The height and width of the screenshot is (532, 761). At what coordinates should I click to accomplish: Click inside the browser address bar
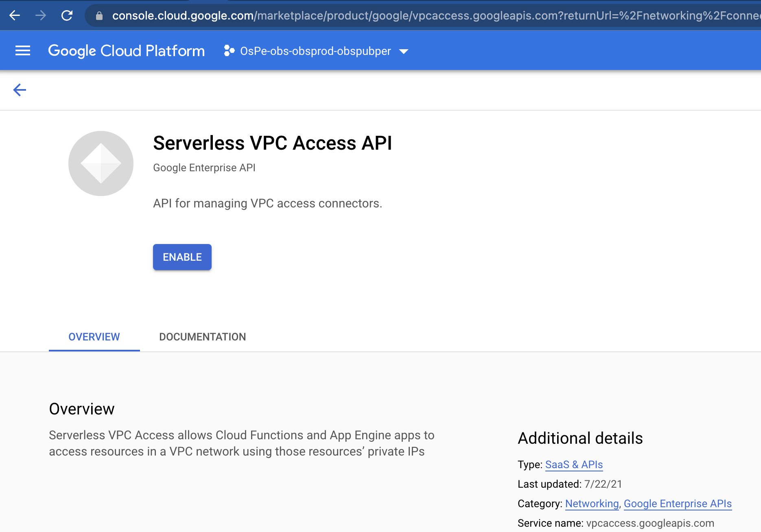tap(366, 15)
